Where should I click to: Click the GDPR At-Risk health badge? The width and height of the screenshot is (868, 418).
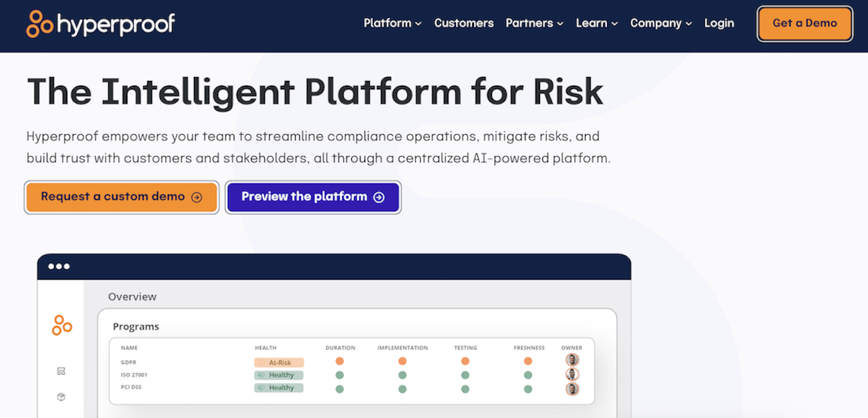coord(279,362)
